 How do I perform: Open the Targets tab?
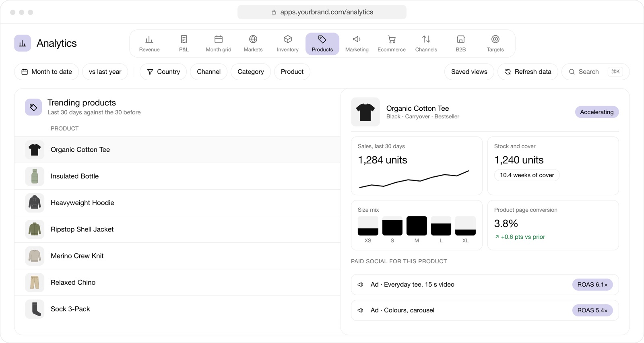point(495,44)
